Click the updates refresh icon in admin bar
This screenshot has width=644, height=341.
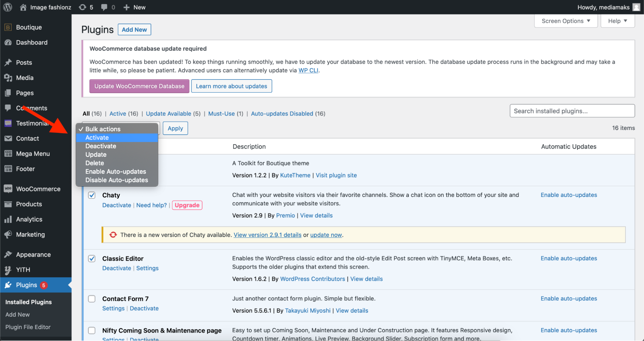[x=82, y=7]
